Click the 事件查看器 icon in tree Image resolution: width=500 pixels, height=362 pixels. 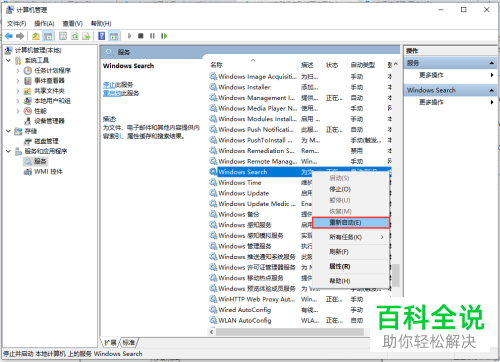tap(28, 80)
